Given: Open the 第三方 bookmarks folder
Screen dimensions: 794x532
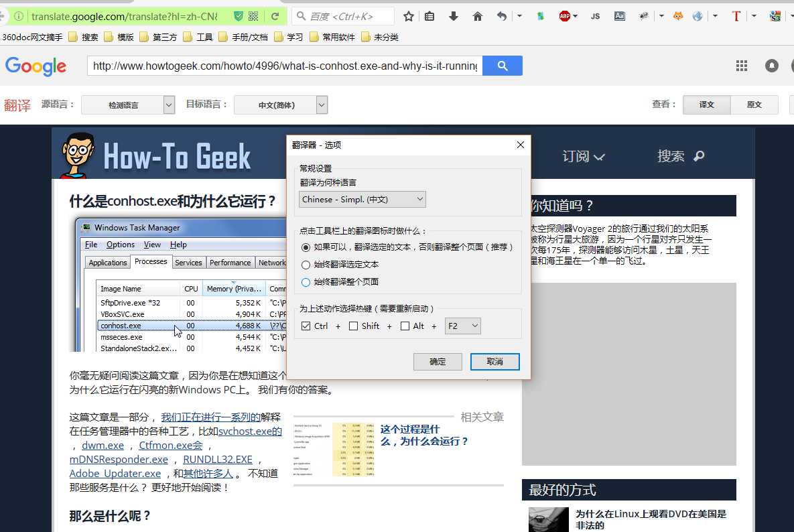Looking at the screenshot, I should point(159,37).
